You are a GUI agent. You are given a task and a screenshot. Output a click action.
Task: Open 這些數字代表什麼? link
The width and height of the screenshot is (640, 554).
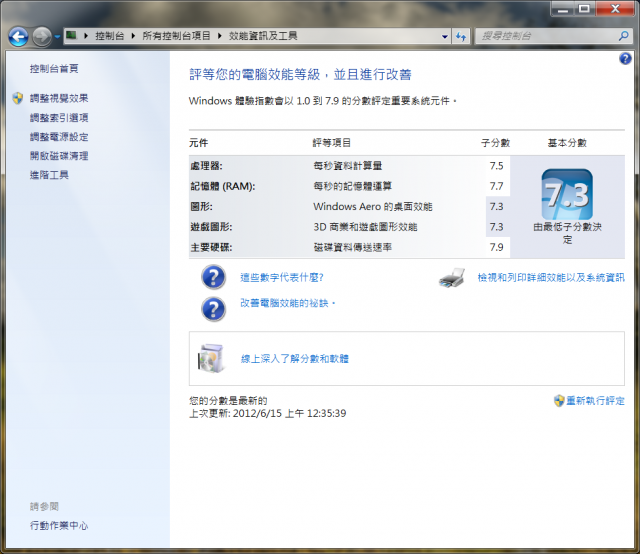click(282, 278)
